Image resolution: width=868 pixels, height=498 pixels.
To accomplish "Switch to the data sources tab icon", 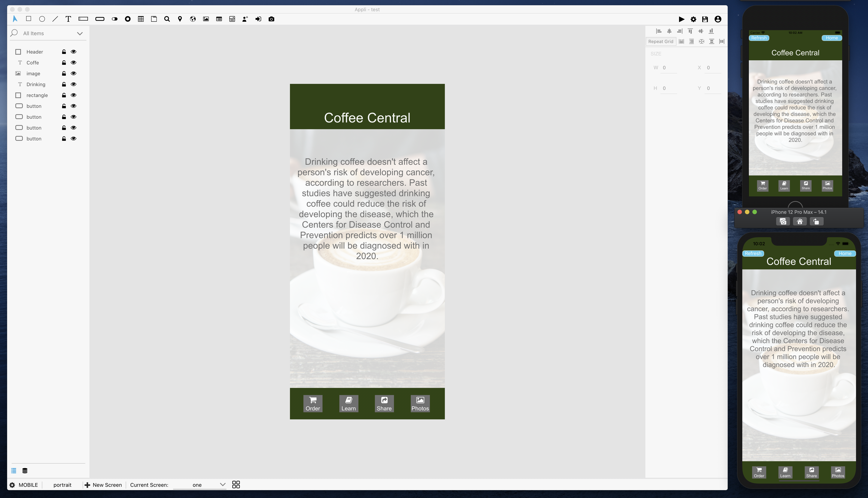I will click(x=25, y=471).
